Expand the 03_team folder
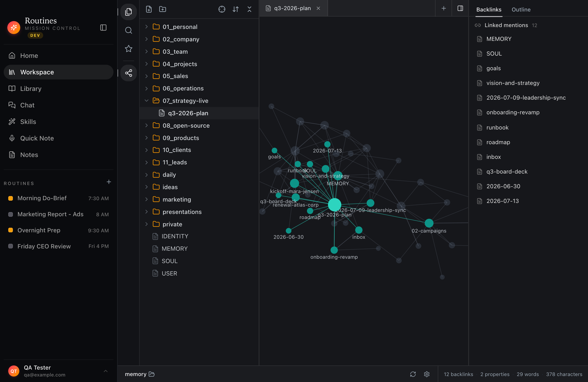Image resolution: width=588 pixels, height=382 pixels. pyautogui.click(x=199, y=51)
